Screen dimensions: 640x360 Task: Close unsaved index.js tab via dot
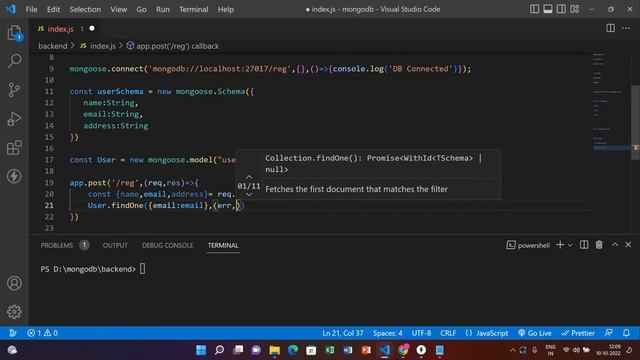pyautogui.click(x=92, y=28)
